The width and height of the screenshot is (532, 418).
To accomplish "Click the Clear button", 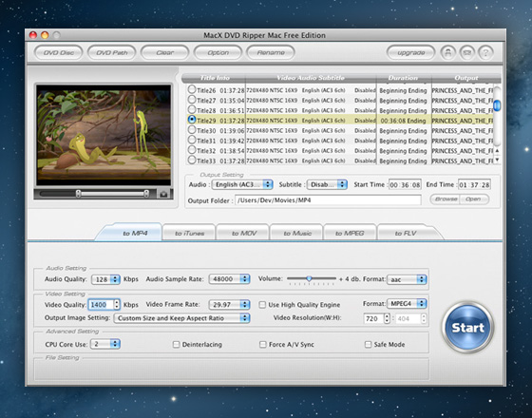I will pyautogui.click(x=164, y=52).
